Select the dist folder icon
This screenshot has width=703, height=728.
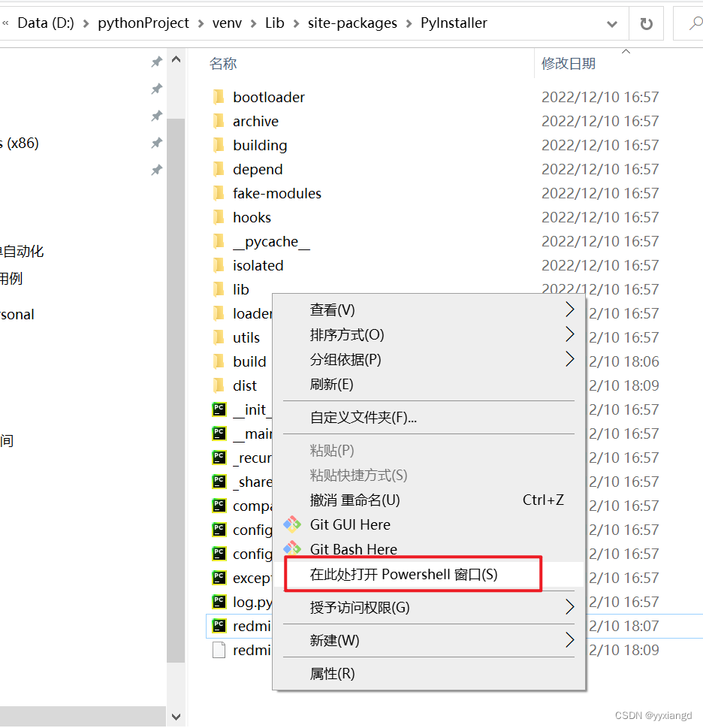point(219,386)
